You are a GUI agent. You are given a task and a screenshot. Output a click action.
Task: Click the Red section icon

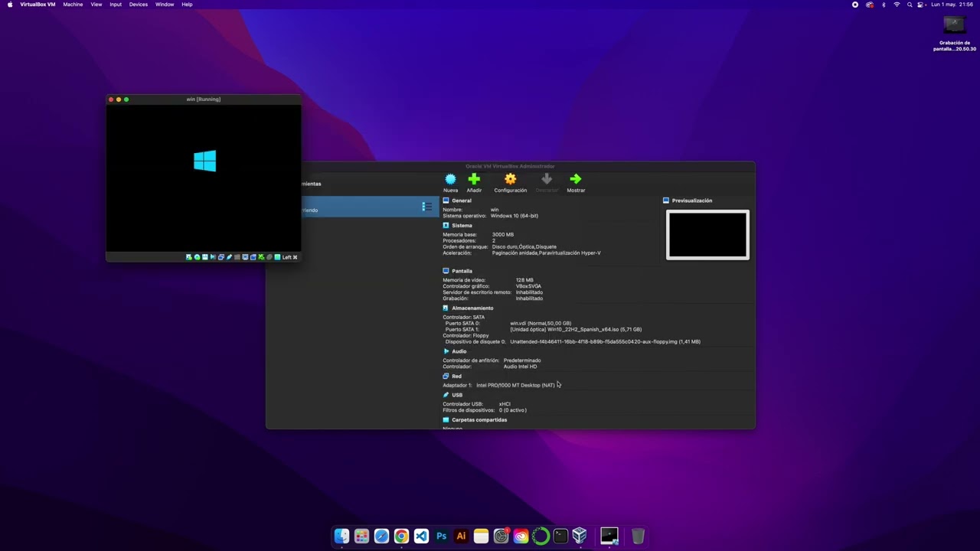(446, 376)
